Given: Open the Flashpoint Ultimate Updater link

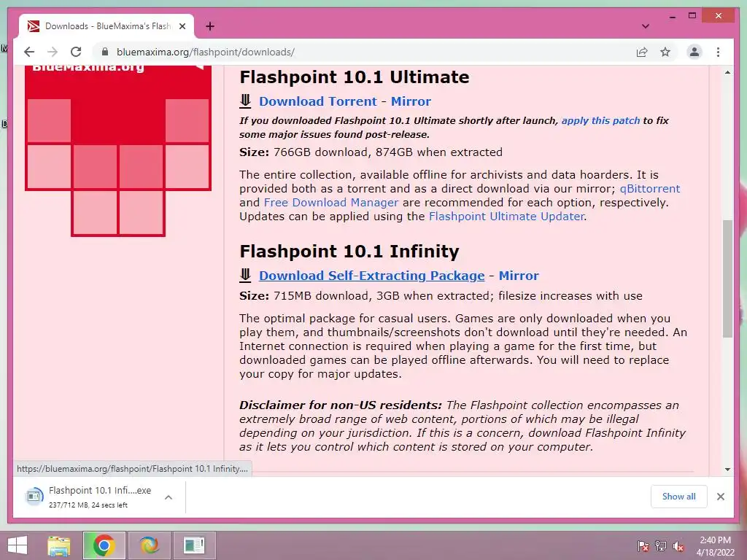Looking at the screenshot, I should click(x=506, y=216).
